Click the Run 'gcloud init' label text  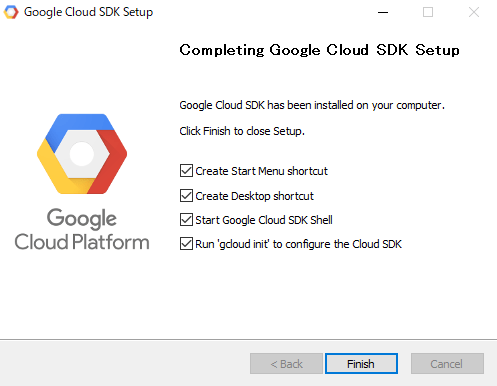tap(299, 244)
